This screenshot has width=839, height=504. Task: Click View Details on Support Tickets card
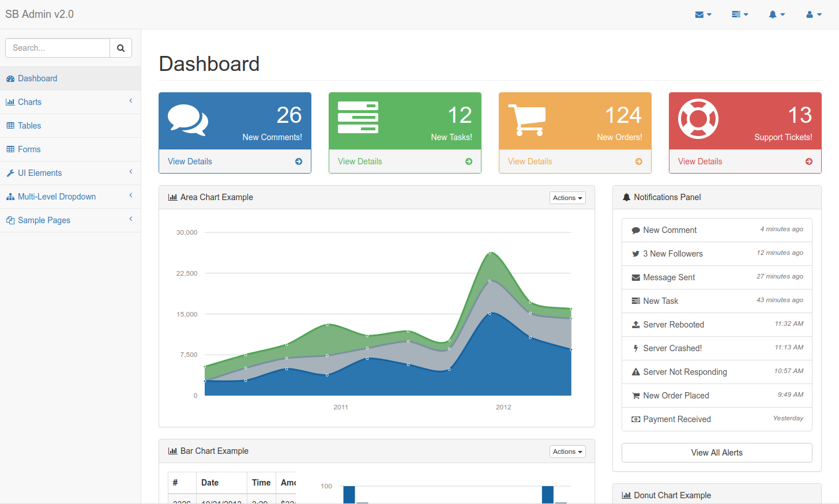point(700,161)
